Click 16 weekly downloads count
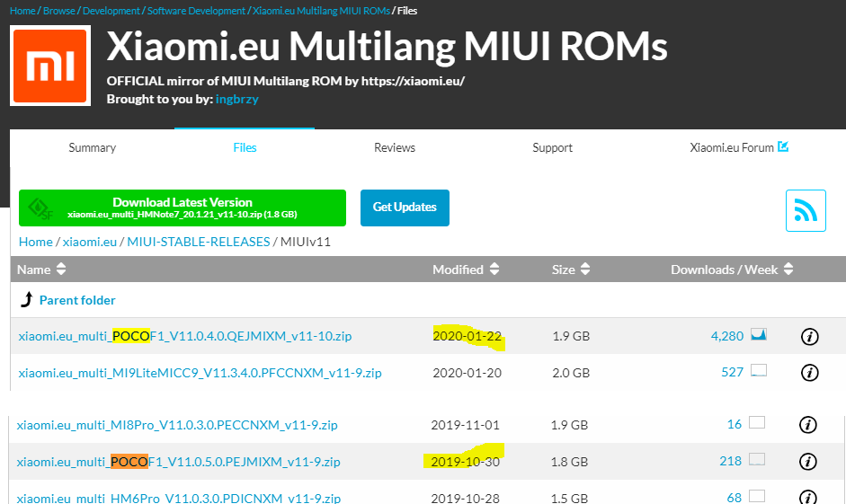Screen dimensions: 846x504 point(735,424)
